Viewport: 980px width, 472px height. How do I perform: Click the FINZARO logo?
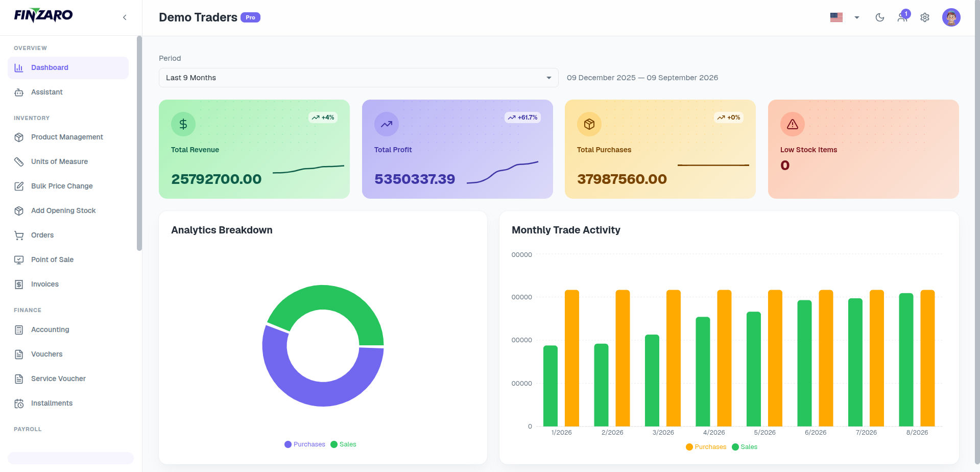click(43, 16)
